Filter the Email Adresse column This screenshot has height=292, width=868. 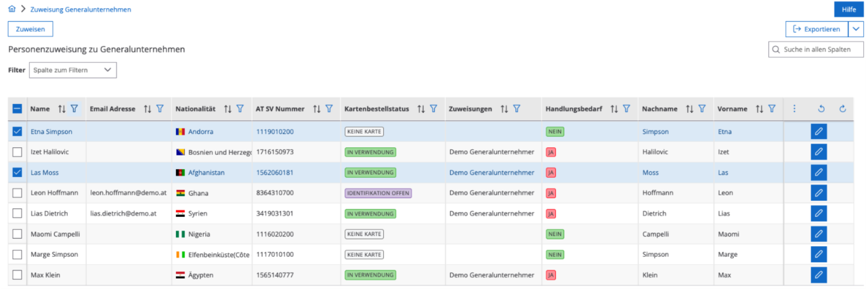point(160,109)
